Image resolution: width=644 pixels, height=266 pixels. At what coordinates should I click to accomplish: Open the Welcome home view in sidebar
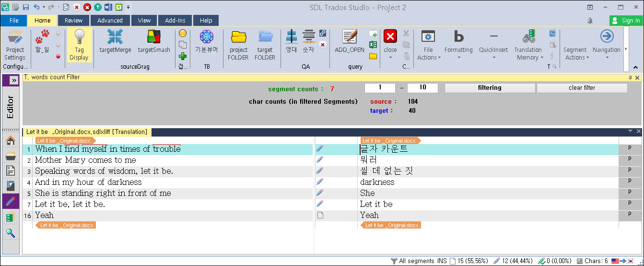[10, 141]
